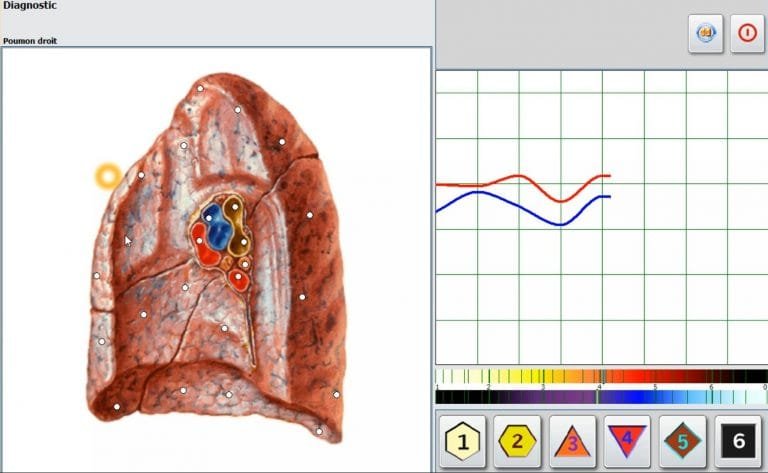Click the blue-orange back button
Image resolution: width=768 pixels, height=473 pixels.
706,33
